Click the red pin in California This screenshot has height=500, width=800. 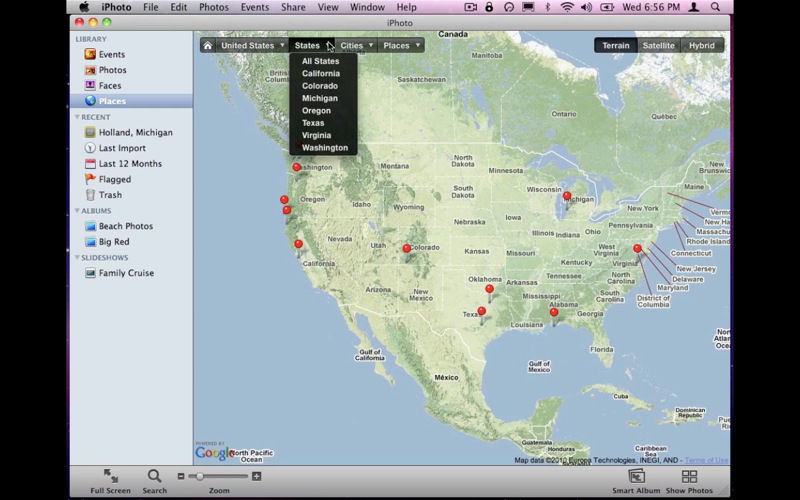pyautogui.click(x=298, y=244)
